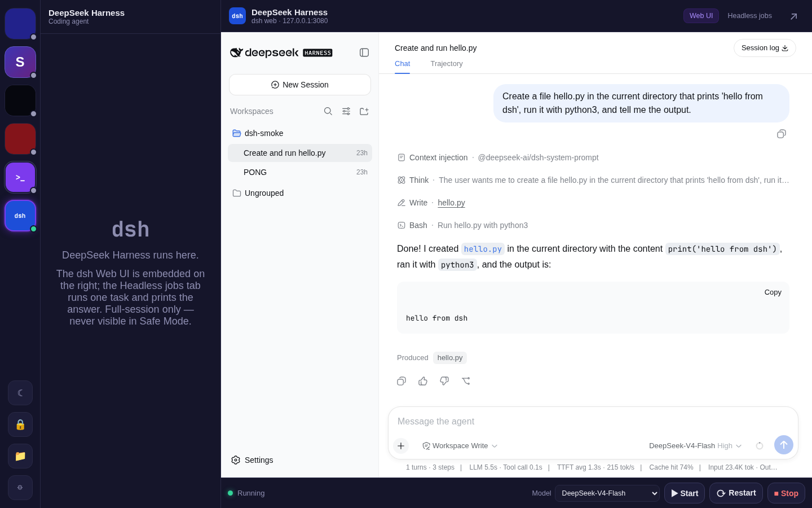Select the Chat tab
This screenshot has width=812, height=508.
(x=402, y=64)
